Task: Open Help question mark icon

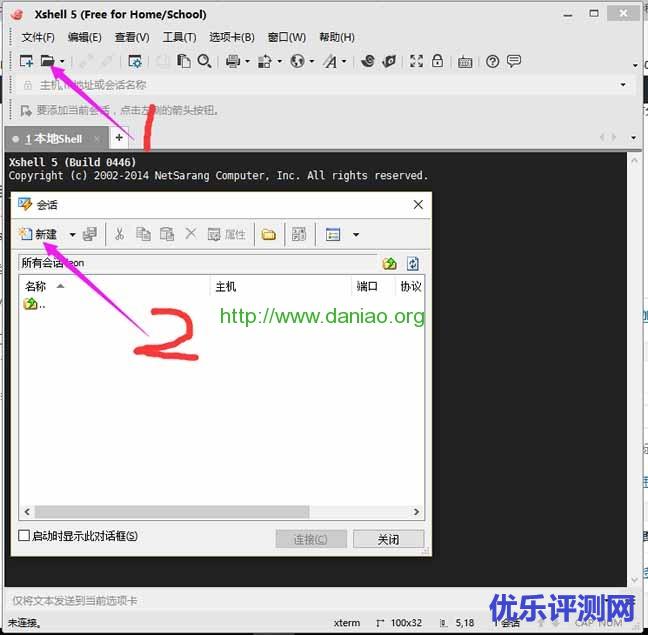Action: tap(492, 62)
